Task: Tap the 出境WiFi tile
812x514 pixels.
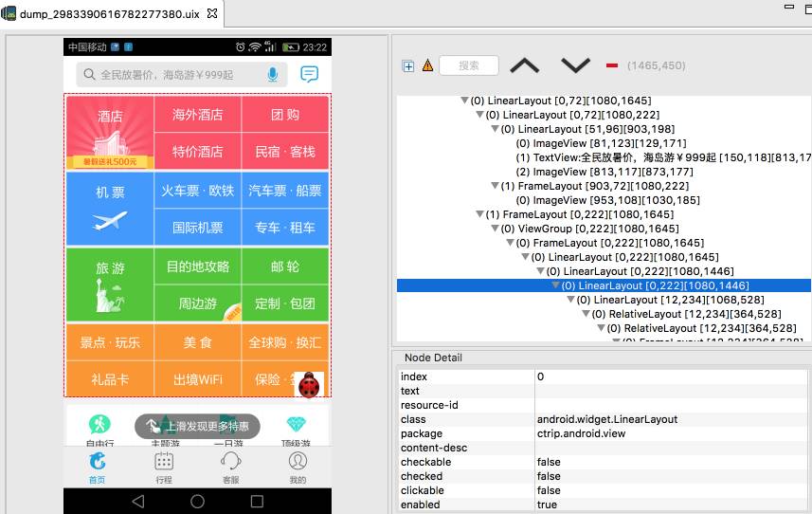Action: (x=198, y=379)
